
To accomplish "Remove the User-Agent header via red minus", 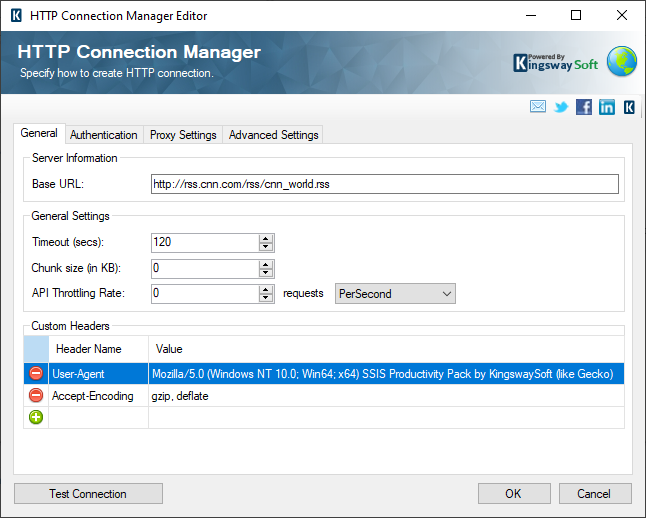I will click(x=36, y=373).
